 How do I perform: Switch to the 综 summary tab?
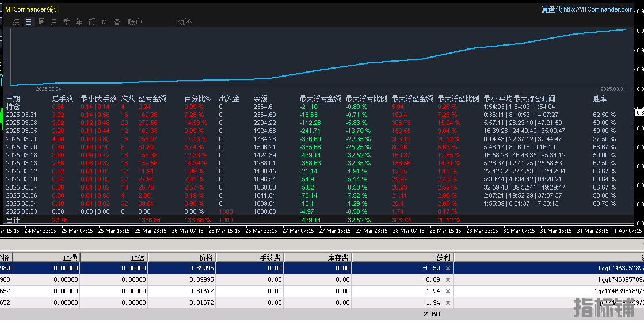pyautogui.click(x=16, y=22)
